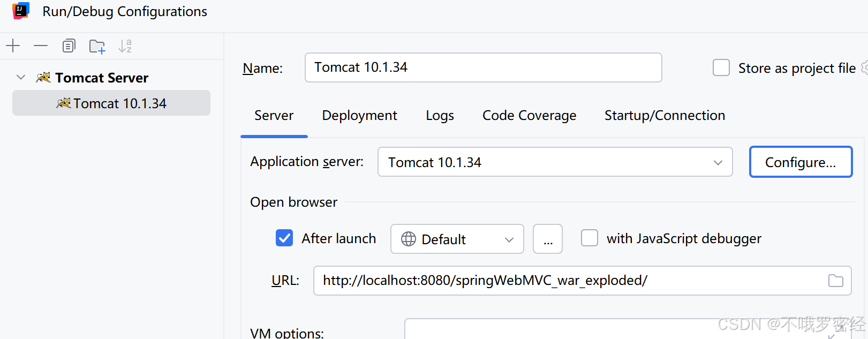This screenshot has width=868, height=339.
Task: Collapse the Tomcat Server tree node
Action: point(21,78)
